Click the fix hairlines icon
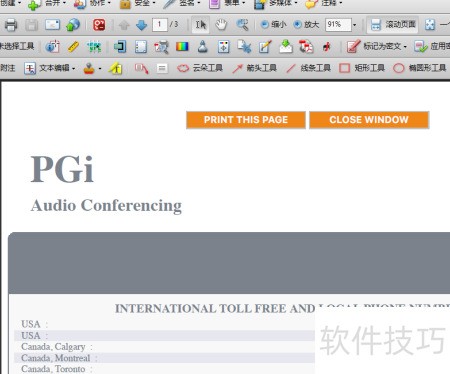This screenshot has width=450, height=374. (244, 47)
